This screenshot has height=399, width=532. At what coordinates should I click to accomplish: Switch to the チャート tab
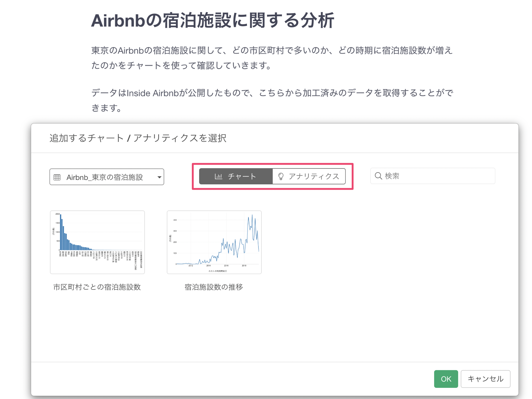[x=236, y=176]
